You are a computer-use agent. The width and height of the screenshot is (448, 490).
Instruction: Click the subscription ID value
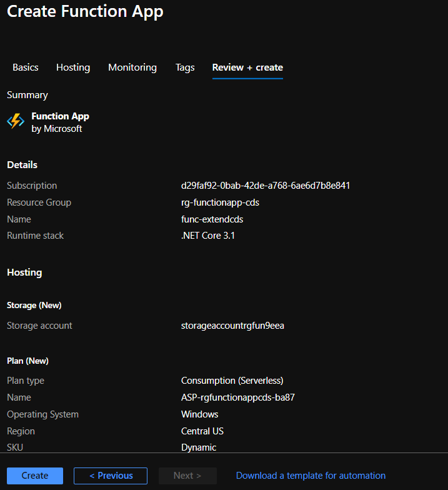click(266, 186)
